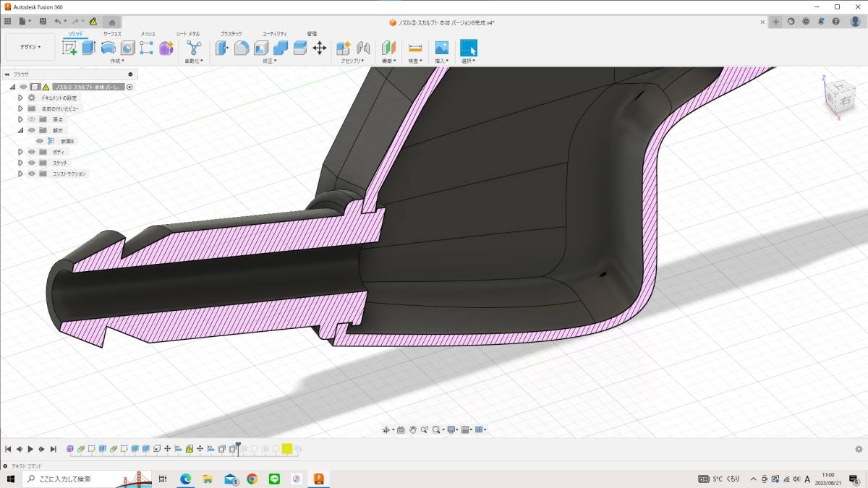Image resolution: width=868 pixels, height=488 pixels.
Task: Open the Pan hand tool in navigation bar
Action: click(413, 429)
